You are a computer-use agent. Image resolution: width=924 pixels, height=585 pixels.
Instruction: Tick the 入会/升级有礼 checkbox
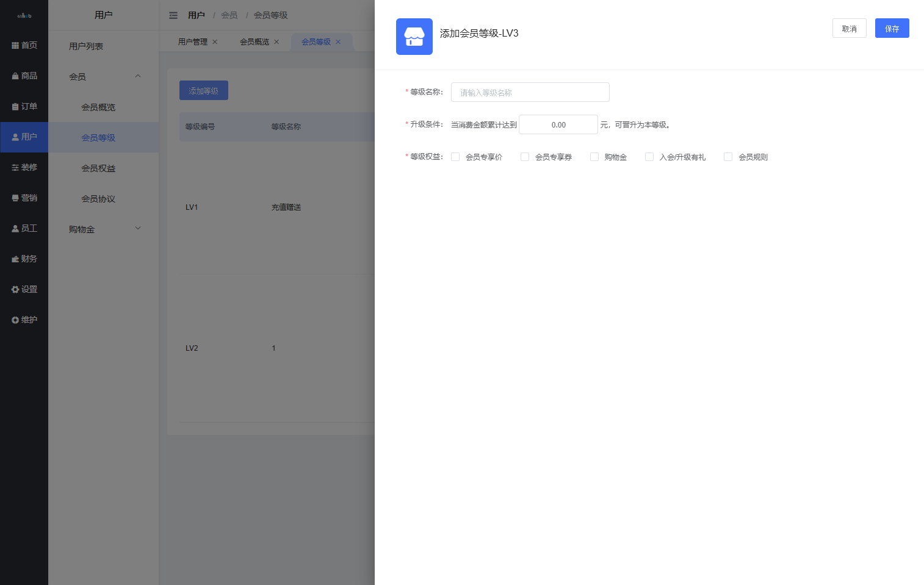pos(649,157)
